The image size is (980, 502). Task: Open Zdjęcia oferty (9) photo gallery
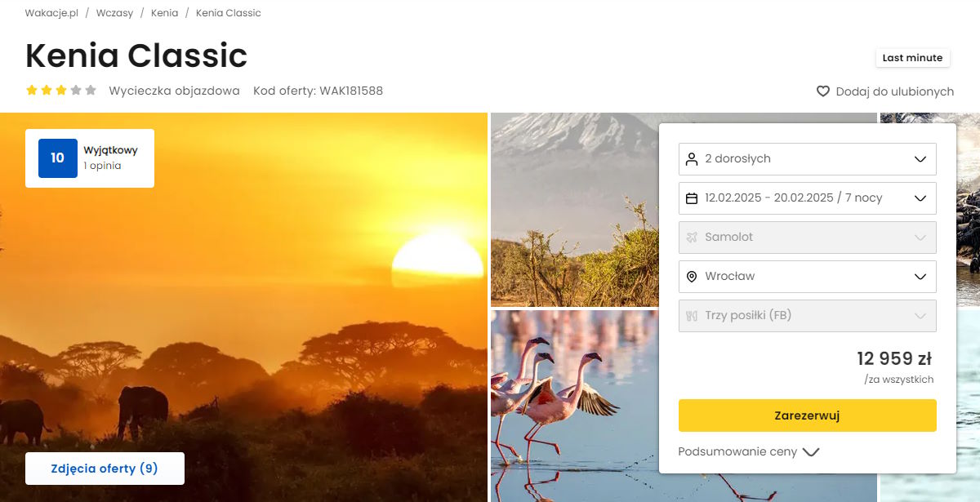coord(105,469)
